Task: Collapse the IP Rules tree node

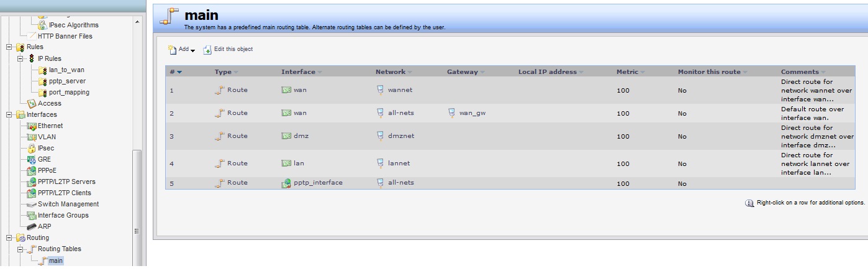Action: coord(20,58)
